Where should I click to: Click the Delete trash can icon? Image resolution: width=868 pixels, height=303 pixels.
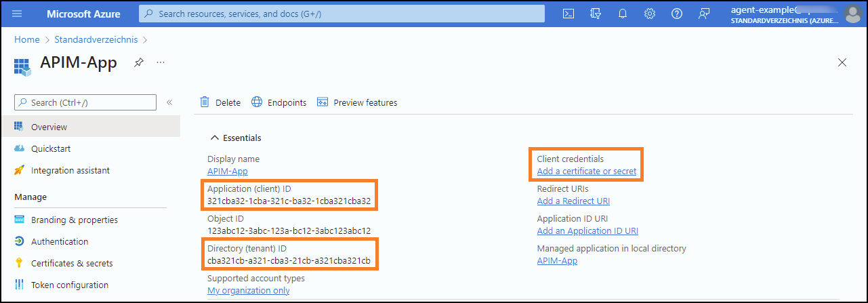[x=205, y=102]
